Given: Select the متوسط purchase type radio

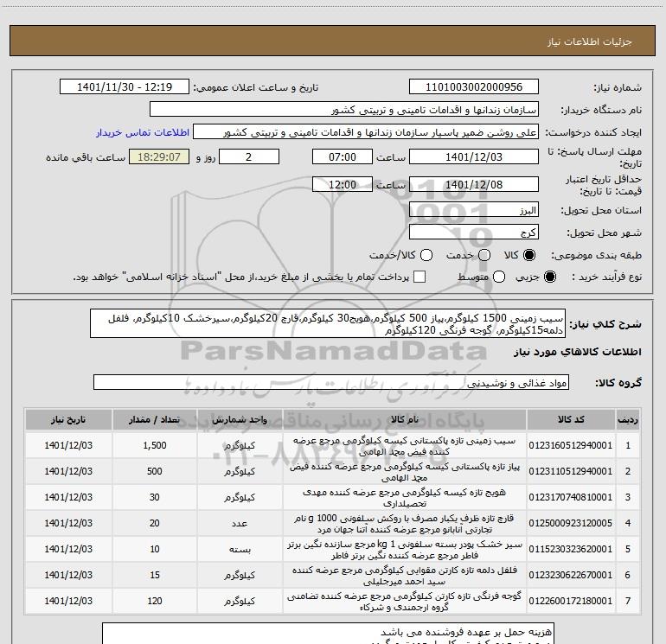Looking at the screenshot, I should click(499, 277).
